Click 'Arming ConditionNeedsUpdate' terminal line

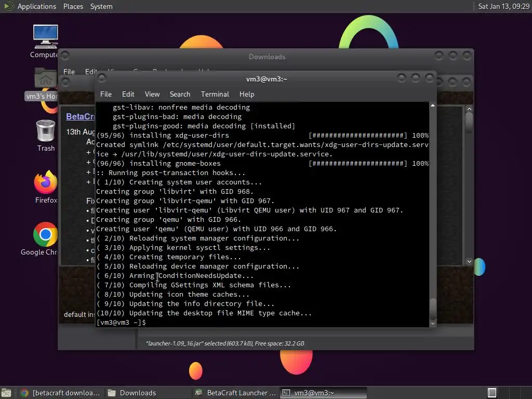coord(175,276)
